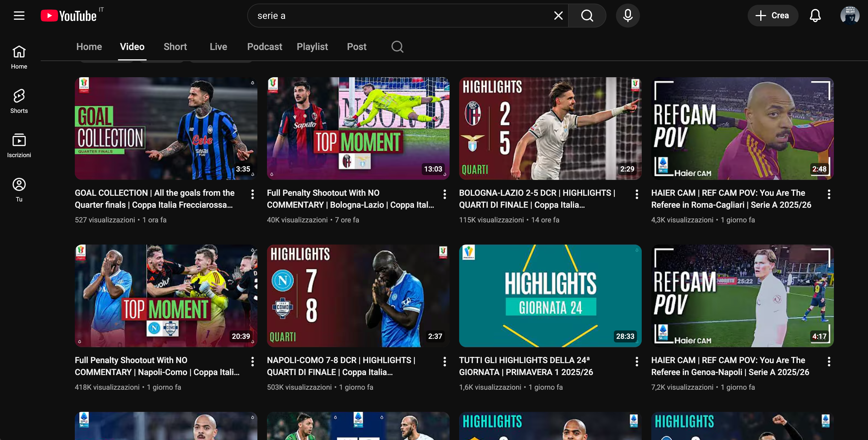Start voice search with the microphone
This screenshot has height=440, width=868.
(627, 16)
